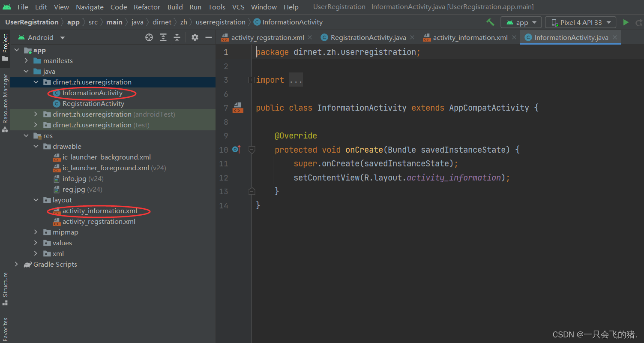Open Resource Manager sidebar tab
644x343 pixels.
click(5, 103)
